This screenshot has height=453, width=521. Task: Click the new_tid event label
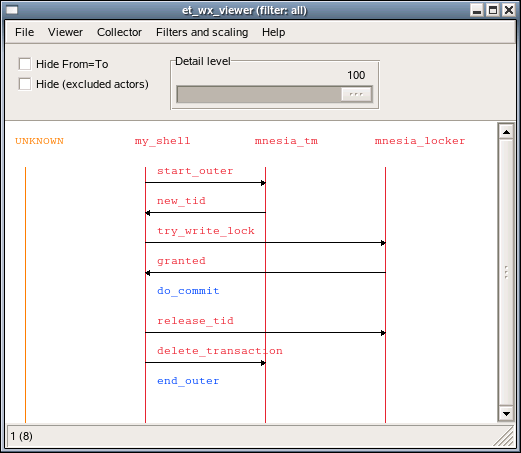coord(181,201)
